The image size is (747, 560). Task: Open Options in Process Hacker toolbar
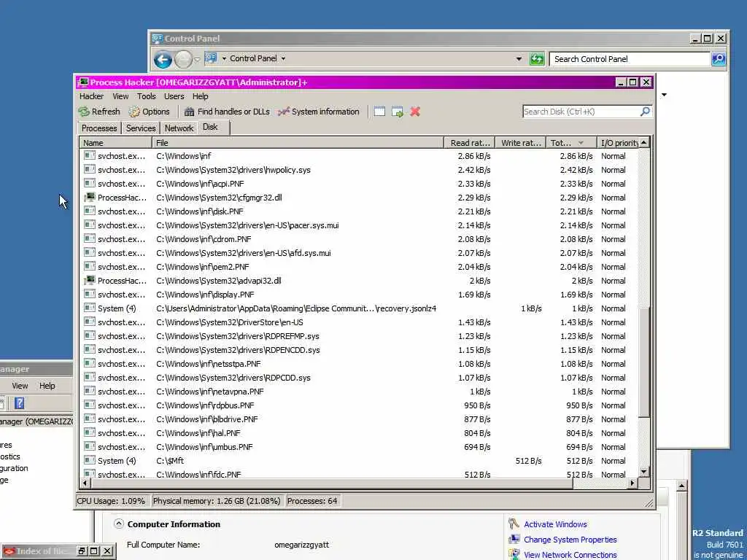150,112
